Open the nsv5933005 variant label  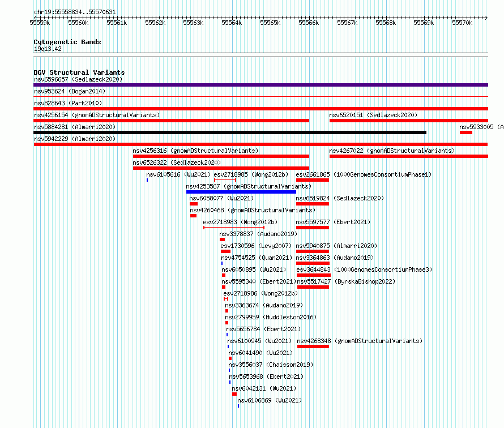click(x=481, y=127)
